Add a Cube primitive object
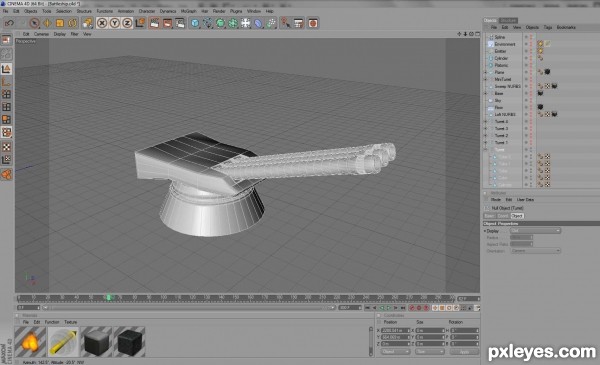 point(195,23)
